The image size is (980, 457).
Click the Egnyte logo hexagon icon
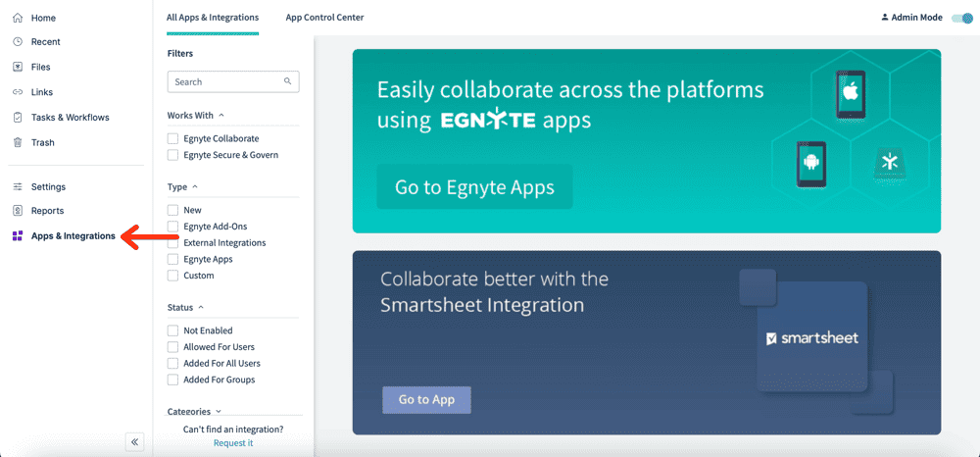pos(890,163)
